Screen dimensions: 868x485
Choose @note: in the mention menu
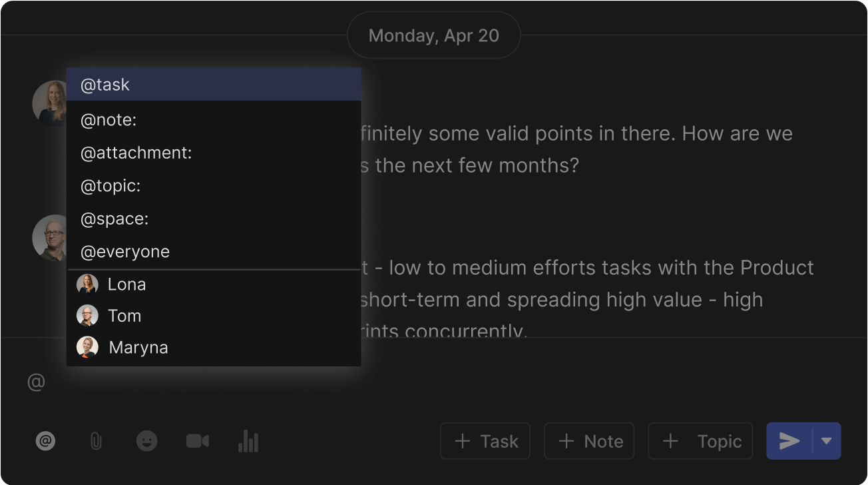(x=213, y=120)
